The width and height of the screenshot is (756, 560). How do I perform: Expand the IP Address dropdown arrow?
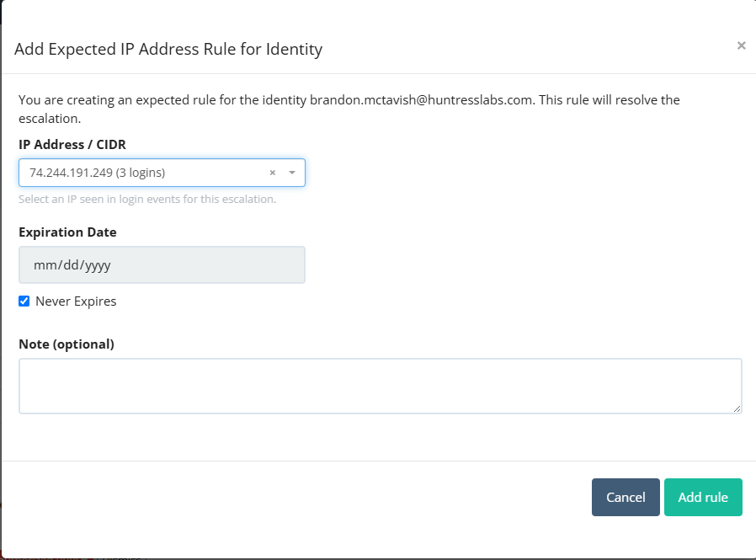click(291, 173)
